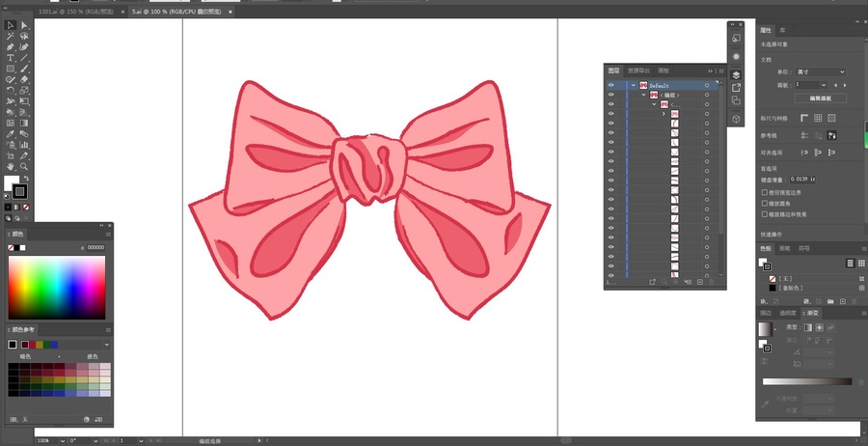The image size is (868, 446).
Task: Switch to the 透明度 tab
Action: [787, 313]
